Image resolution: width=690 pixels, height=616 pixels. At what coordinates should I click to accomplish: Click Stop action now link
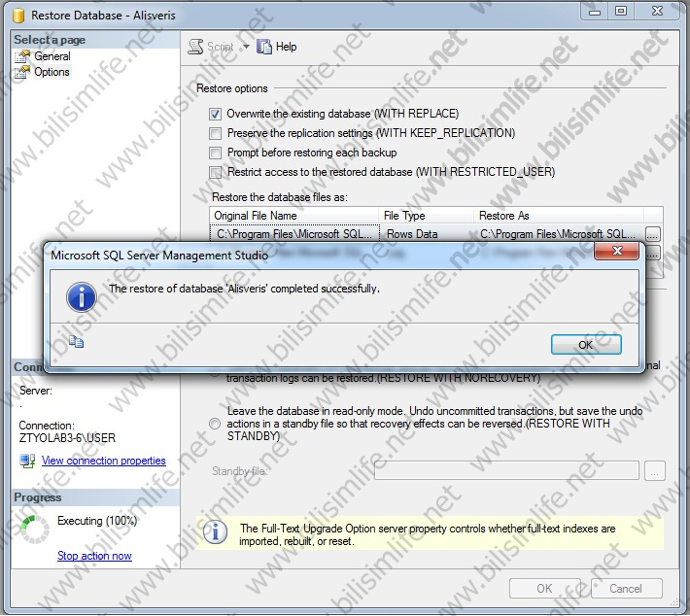[x=94, y=556]
